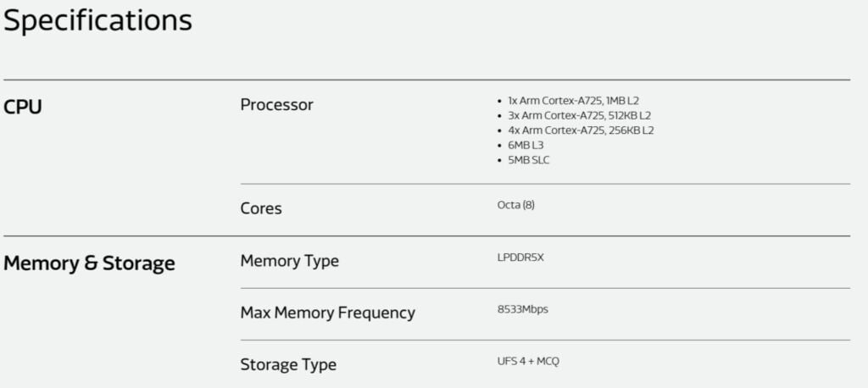
Task: Select the Memory & Storage section label
Action: [x=89, y=263]
